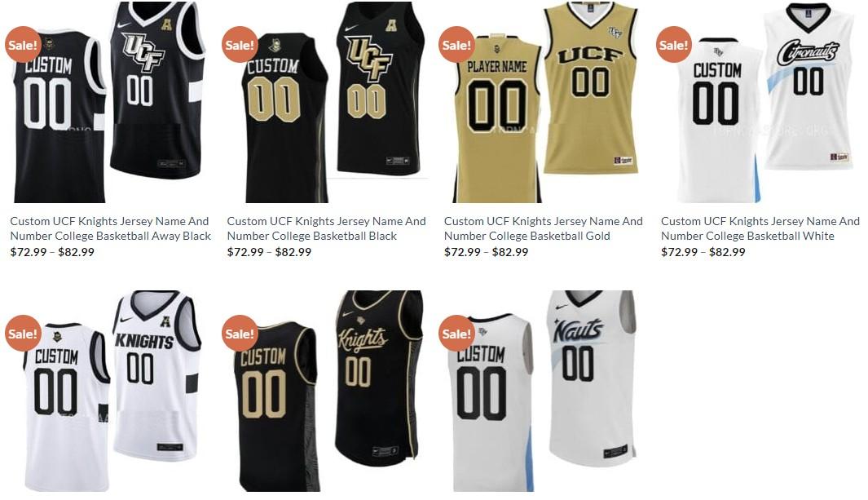The image size is (868, 500).
Task: Open the white Nauts jersey image
Action: 543,391
